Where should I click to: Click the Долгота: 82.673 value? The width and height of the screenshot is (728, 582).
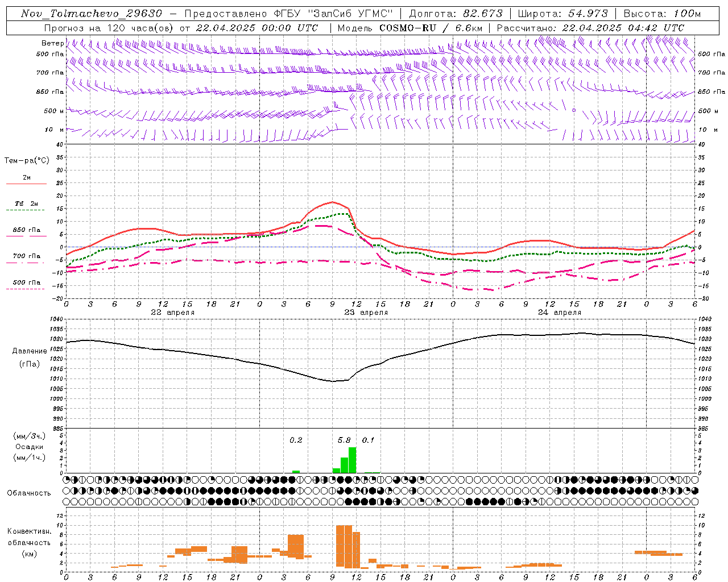pos(456,14)
